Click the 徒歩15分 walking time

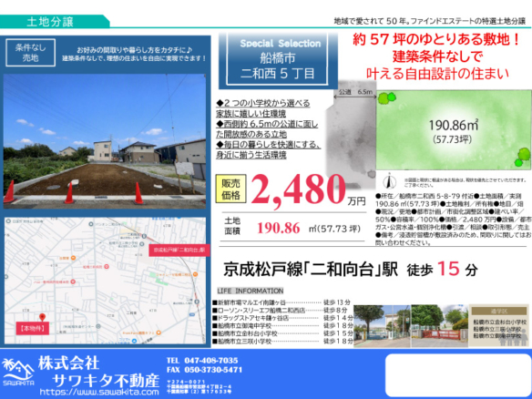[x=442, y=269]
